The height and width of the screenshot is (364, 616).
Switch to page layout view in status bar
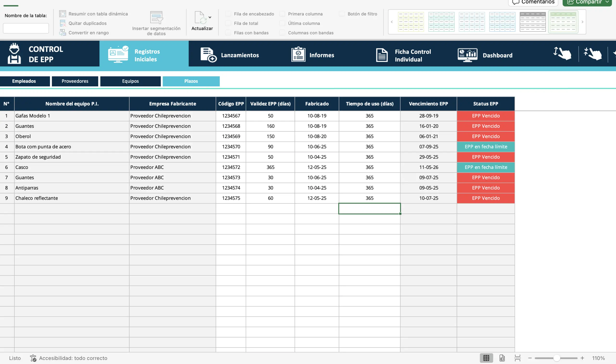click(502, 358)
